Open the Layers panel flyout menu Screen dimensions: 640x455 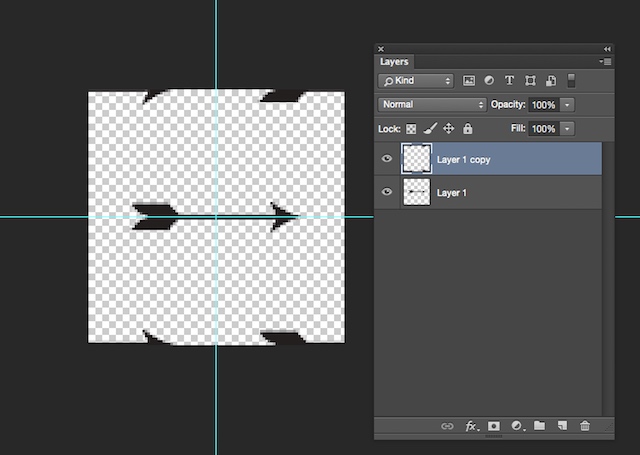coord(605,62)
